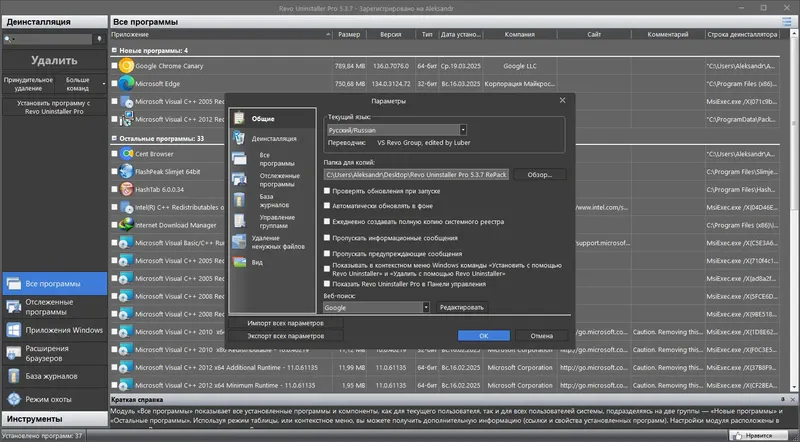Click the program search input field
This screenshot has width=800, height=442.
tap(53, 39)
